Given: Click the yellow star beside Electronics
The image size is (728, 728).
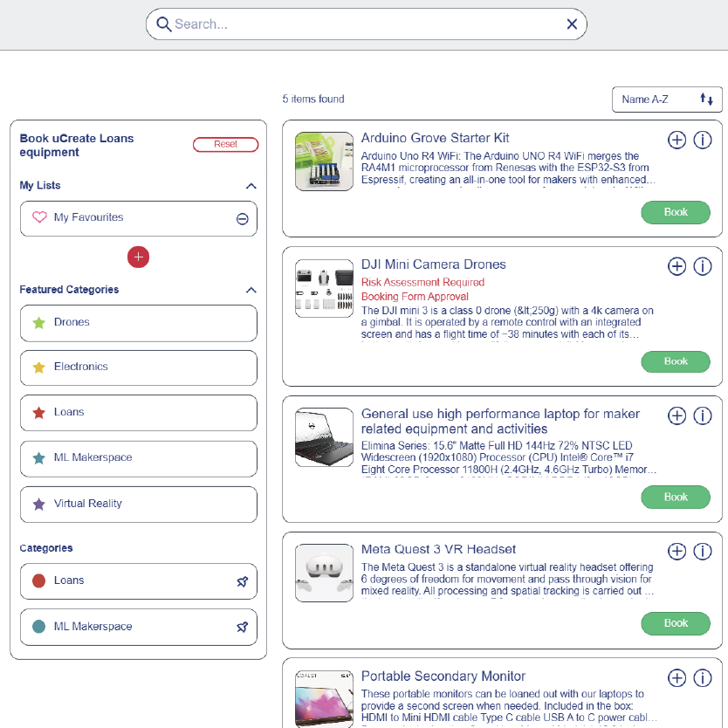Looking at the screenshot, I should [x=39, y=367].
